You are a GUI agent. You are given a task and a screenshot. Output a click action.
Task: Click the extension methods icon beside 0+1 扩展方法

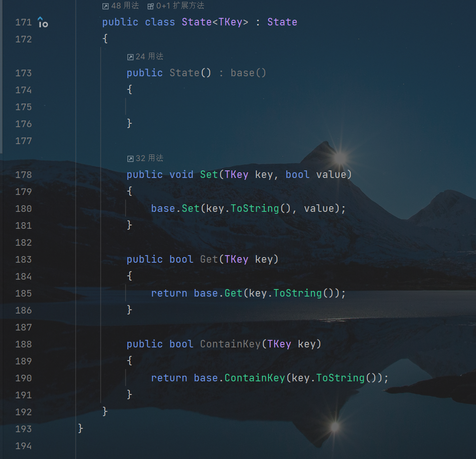(151, 6)
